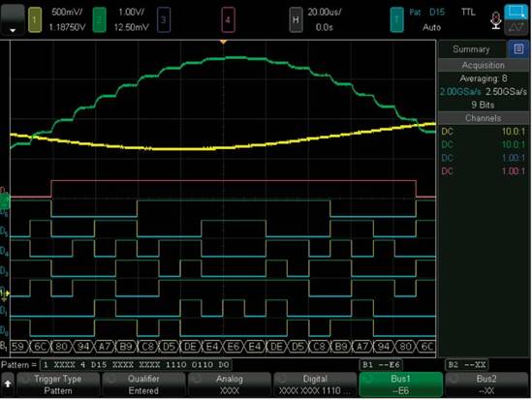Click the bus value D5 before first DE

[169, 347]
